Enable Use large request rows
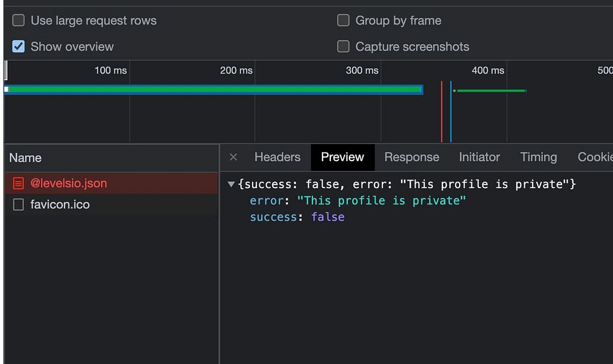Viewport: 613px width, 364px height. pyautogui.click(x=19, y=20)
